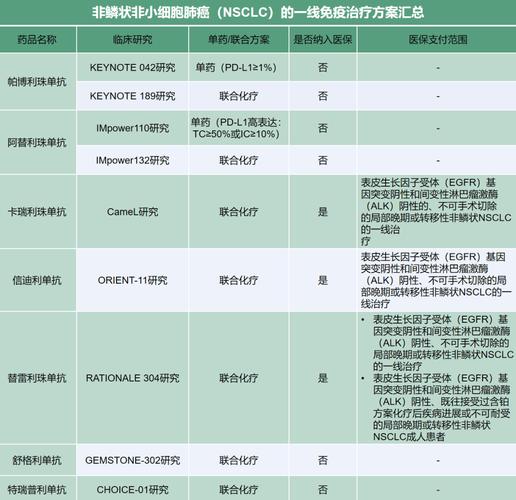Click the IMpower132研究 cell
Image resolution: width=516 pixels, height=500 pixels.
(132, 160)
